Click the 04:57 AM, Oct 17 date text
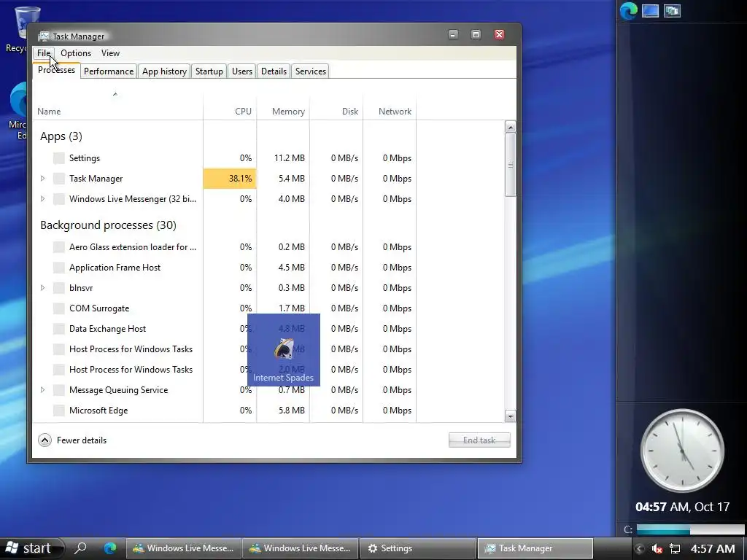The width and height of the screenshot is (747, 560). 682,507
